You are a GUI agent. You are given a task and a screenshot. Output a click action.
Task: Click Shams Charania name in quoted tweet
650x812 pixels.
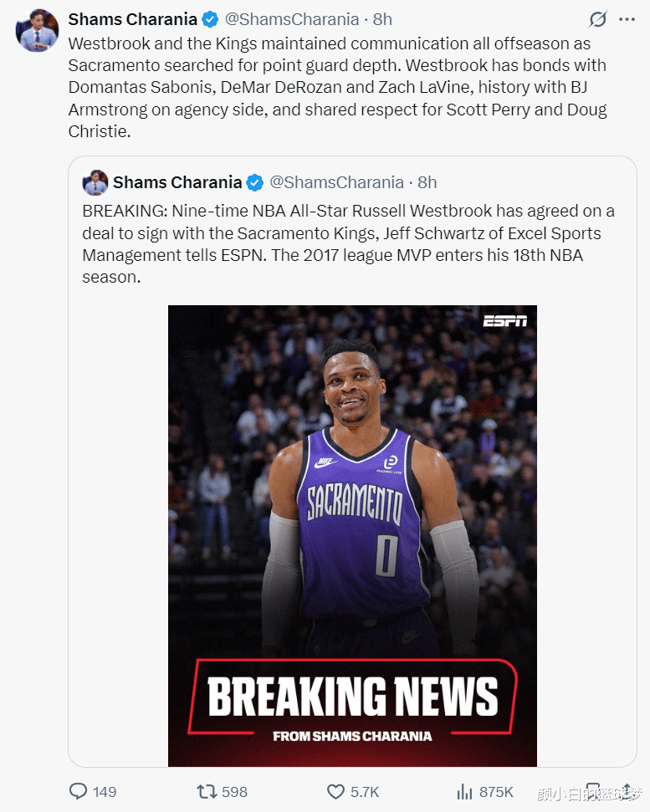177,182
